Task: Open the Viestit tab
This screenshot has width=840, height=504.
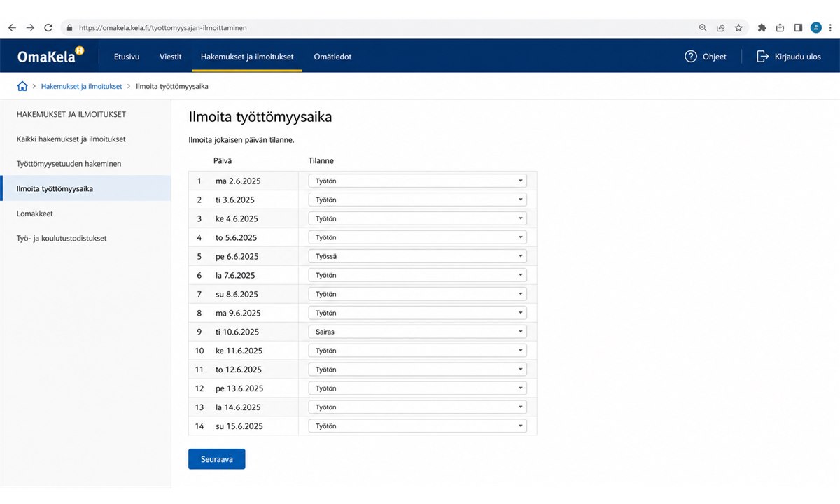Action: [x=170, y=57]
